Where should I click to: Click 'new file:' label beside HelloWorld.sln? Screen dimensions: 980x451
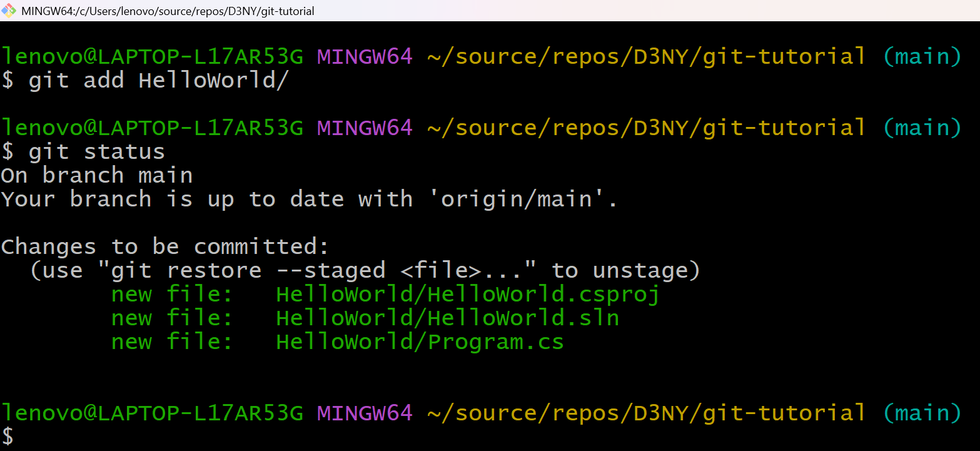172,318
